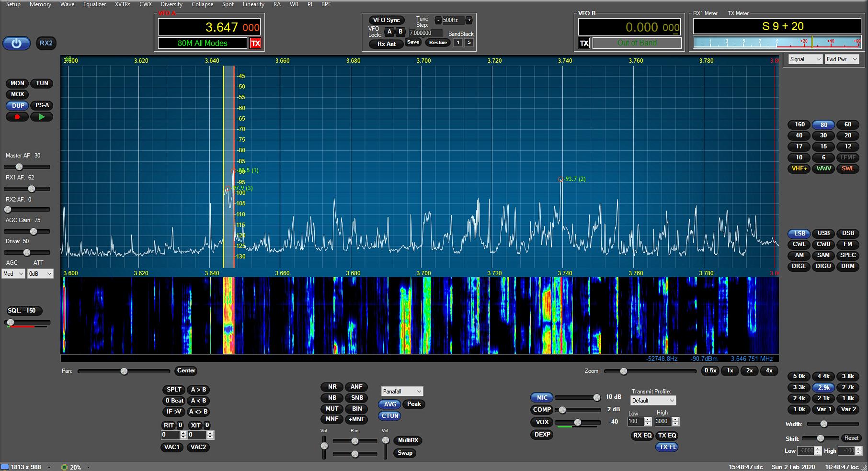Increase tune step with plus button
Image resolution: width=868 pixels, height=471 pixels.
click(x=469, y=20)
